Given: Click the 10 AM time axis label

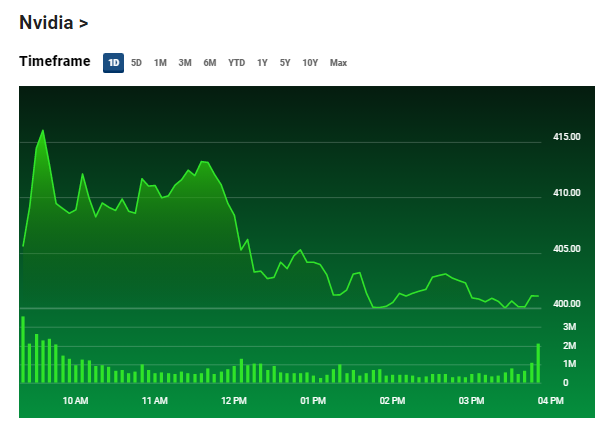Looking at the screenshot, I should (x=75, y=401).
